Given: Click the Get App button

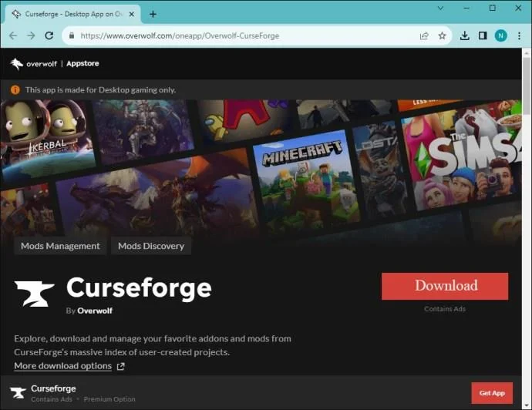Looking at the screenshot, I should [491, 393].
